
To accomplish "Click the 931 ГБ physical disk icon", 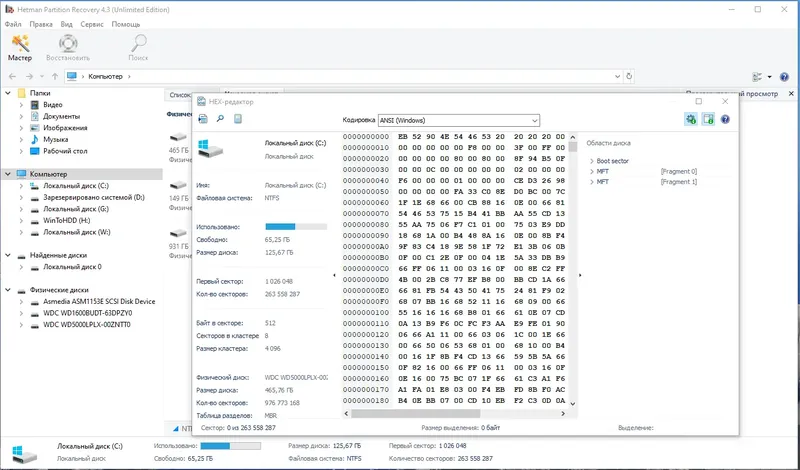I will click(x=178, y=233).
